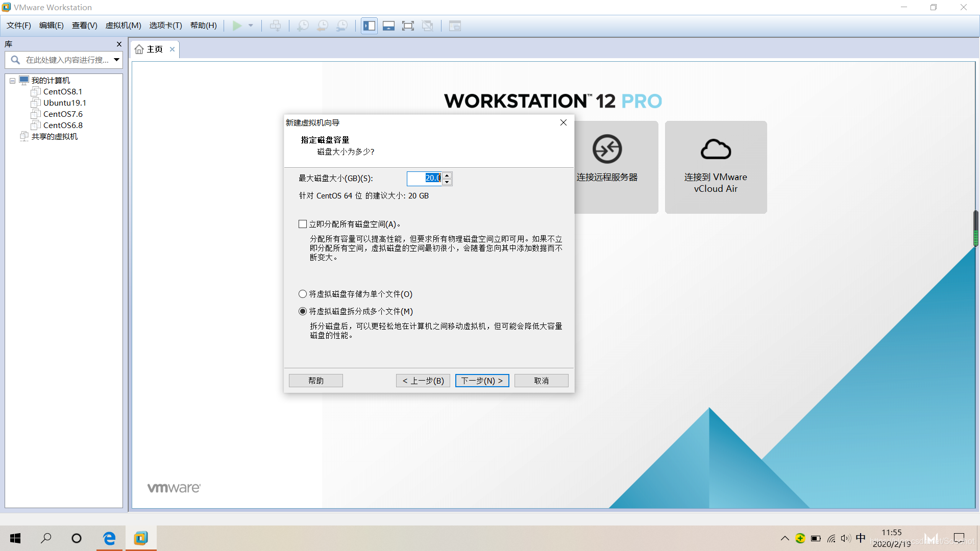980x551 pixels.
Task: Click the 共享的虚拟机 shared VMs icon
Action: pyautogui.click(x=24, y=136)
